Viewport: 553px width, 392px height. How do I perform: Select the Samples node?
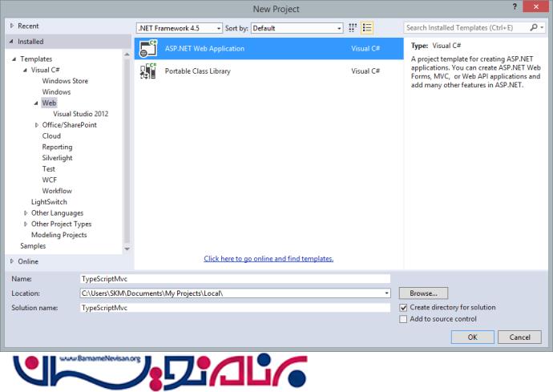[x=33, y=245]
